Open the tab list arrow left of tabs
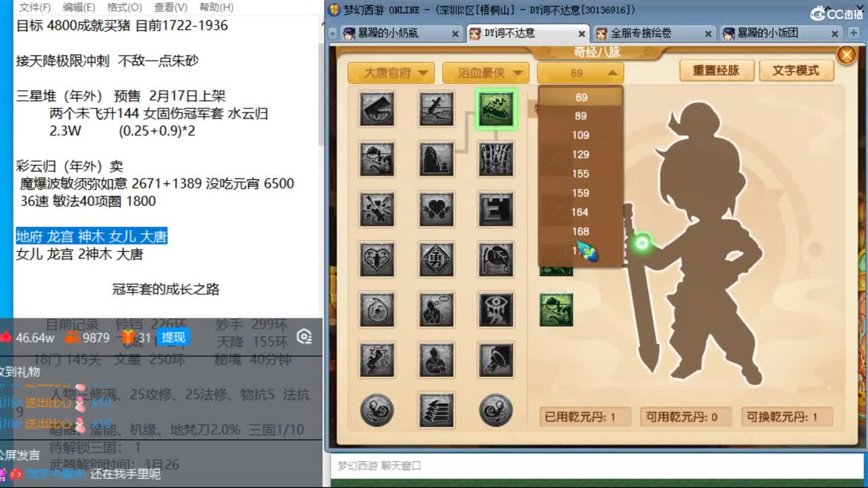 pyautogui.click(x=333, y=33)
